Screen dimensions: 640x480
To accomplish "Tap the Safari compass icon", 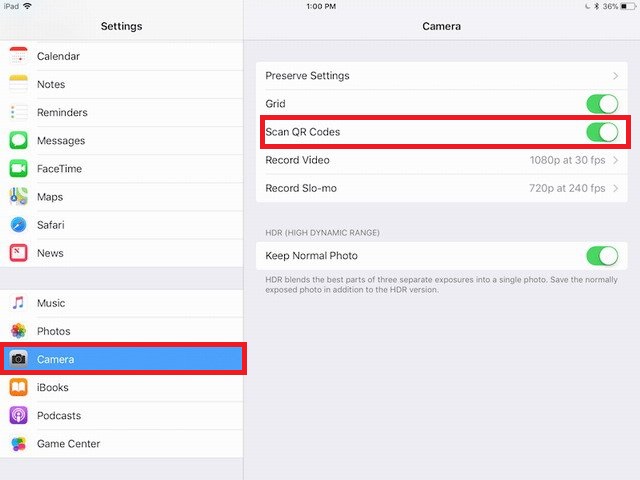I will [x=19, y=225].
